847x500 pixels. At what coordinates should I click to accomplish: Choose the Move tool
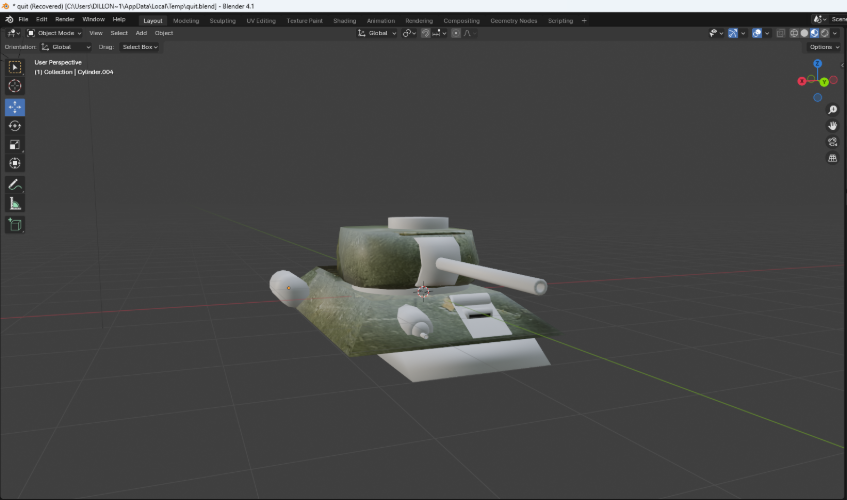click(x=15, y=107)
